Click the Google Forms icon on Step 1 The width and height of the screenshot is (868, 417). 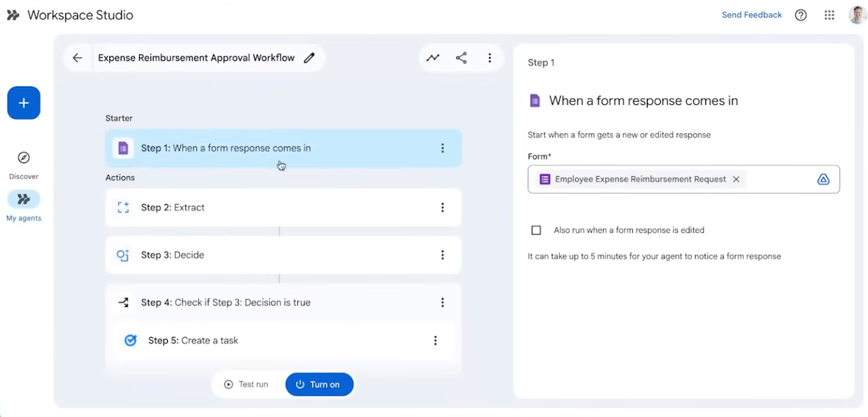coord(123,148)
